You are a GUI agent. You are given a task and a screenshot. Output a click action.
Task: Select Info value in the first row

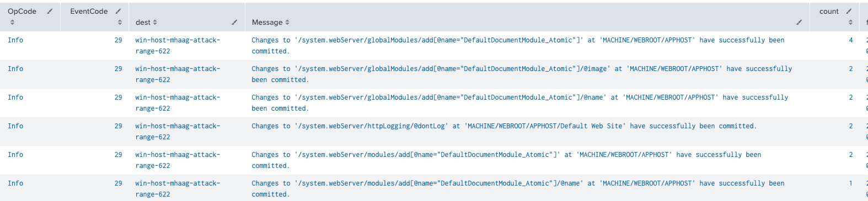(x=15, y=40)
